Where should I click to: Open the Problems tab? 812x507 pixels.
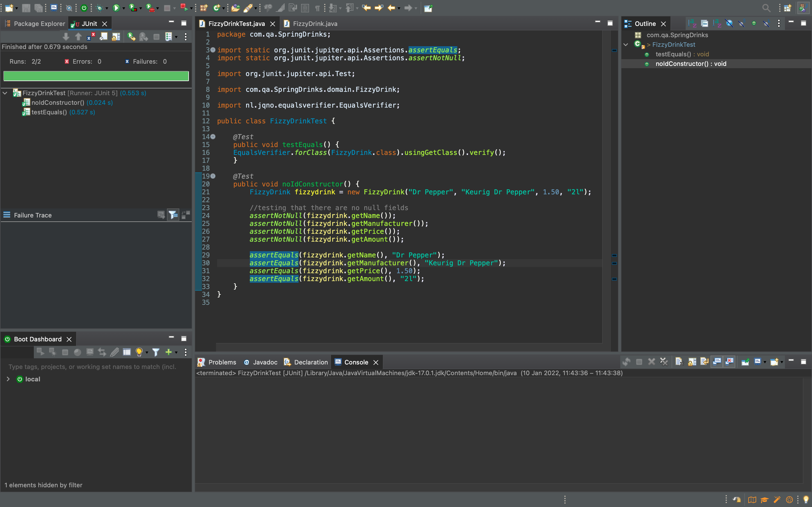coord(222,362)
